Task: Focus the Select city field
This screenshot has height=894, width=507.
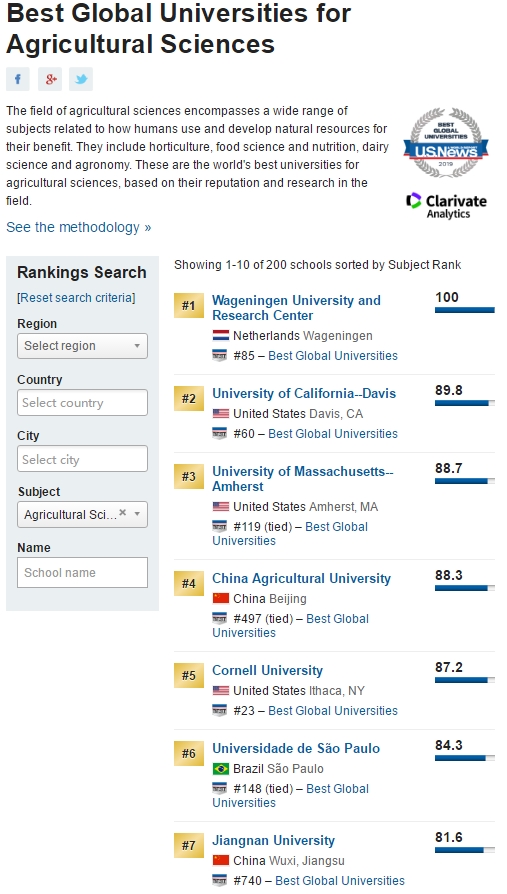Action: coord(82,459)
